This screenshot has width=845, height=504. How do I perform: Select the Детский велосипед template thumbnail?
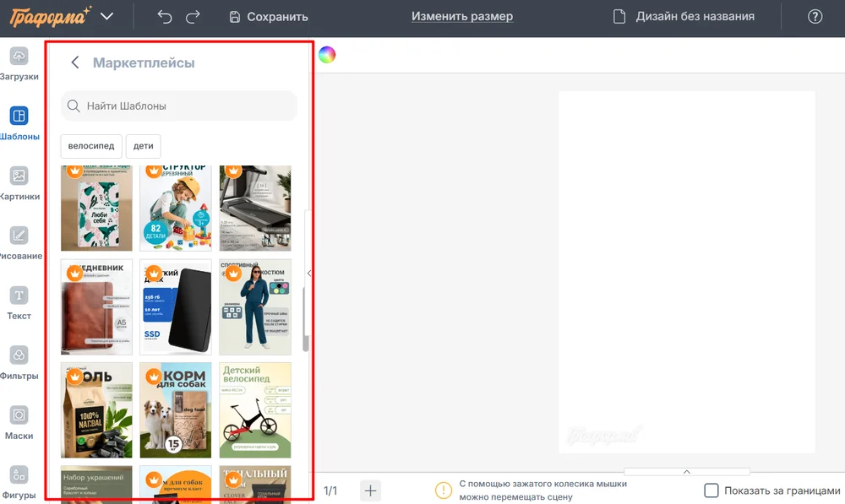pyautogui.click(x=255, y=410)
